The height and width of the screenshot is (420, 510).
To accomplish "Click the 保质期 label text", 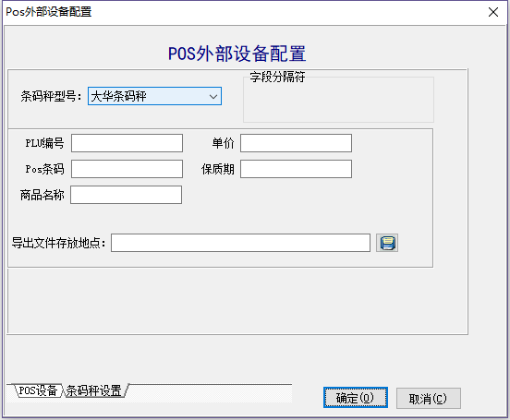I will pyautogui.click(x=218, y=169).
